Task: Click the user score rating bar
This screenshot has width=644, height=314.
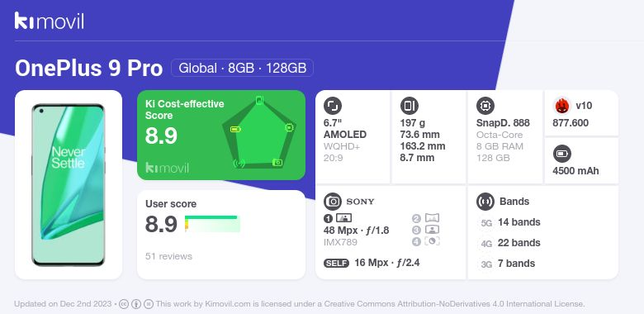Action: coord(212,224)
